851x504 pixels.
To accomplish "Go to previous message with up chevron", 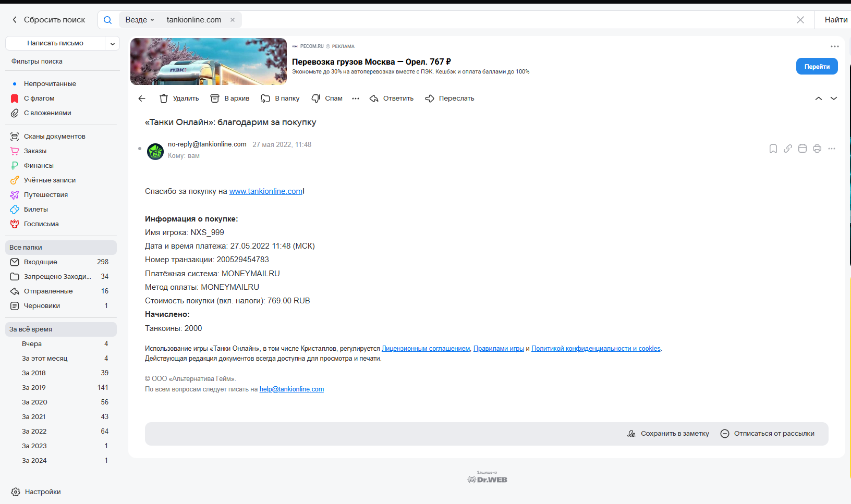I will coord(819,99).
